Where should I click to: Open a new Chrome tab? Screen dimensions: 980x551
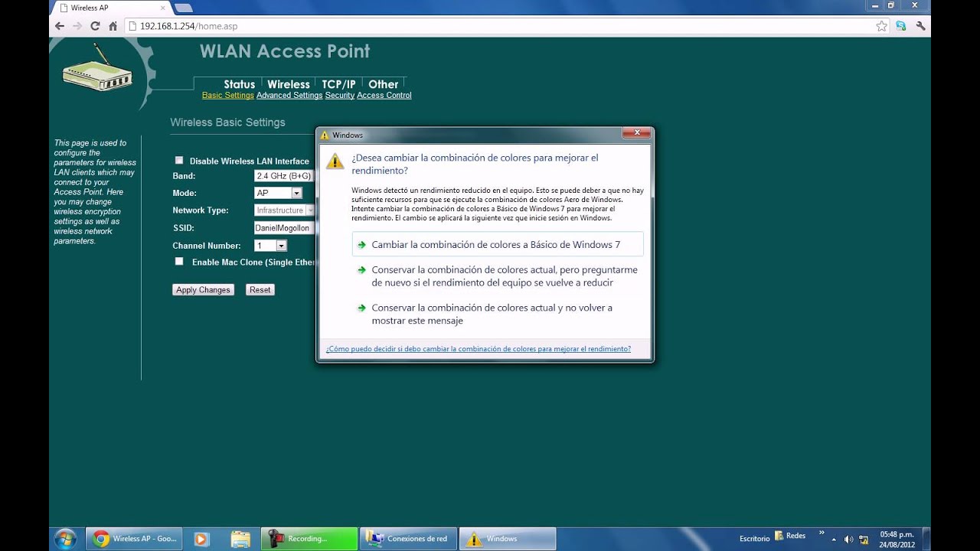tap(184, 8)
